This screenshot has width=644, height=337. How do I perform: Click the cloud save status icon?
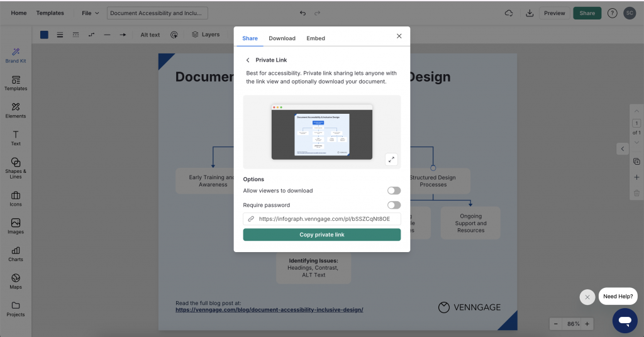(x=508, y=13)
